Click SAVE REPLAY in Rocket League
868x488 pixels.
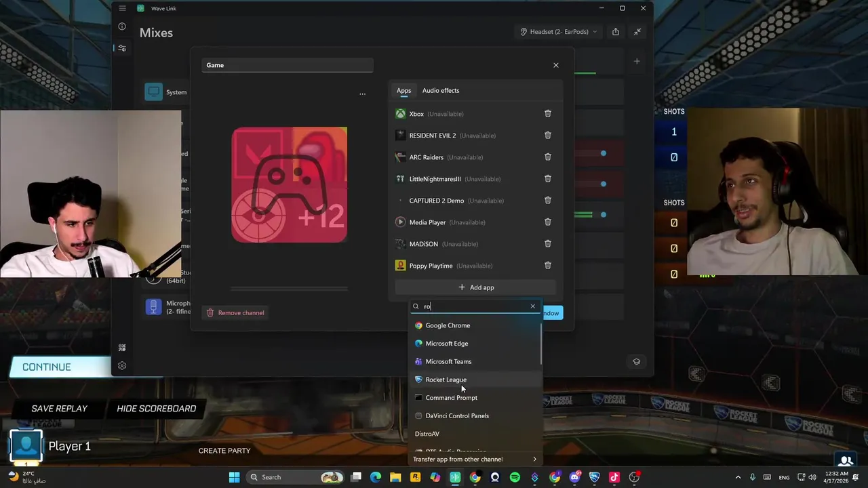click(x=60, y=409)
